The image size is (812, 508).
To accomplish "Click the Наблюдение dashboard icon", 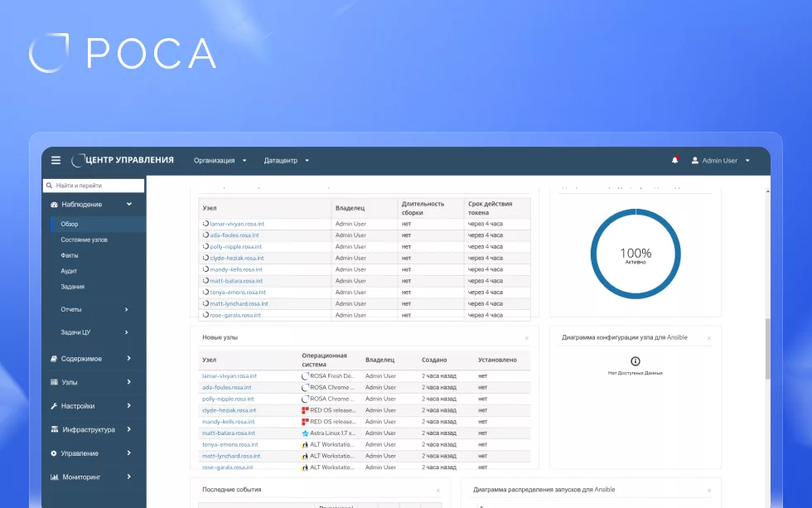I will click(54, 205).
